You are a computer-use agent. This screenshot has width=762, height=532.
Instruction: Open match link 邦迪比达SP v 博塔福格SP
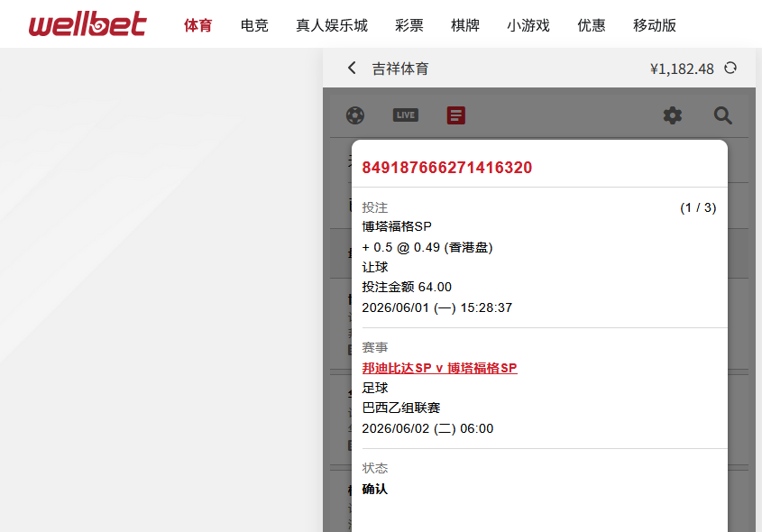click(439, 368)
